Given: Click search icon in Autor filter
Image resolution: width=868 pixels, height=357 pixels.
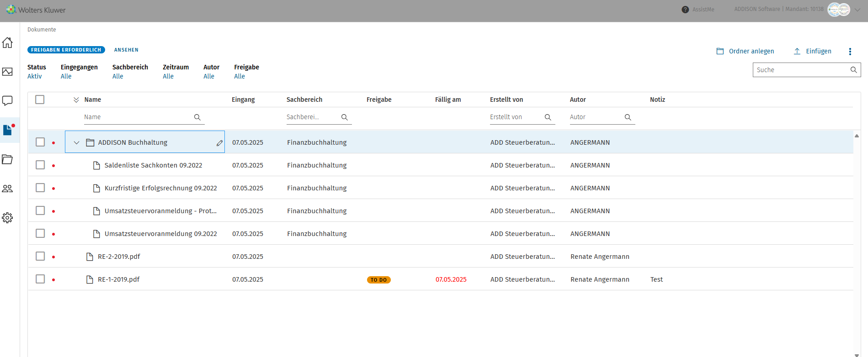Looking at the screenshot, I should (628, 117).
